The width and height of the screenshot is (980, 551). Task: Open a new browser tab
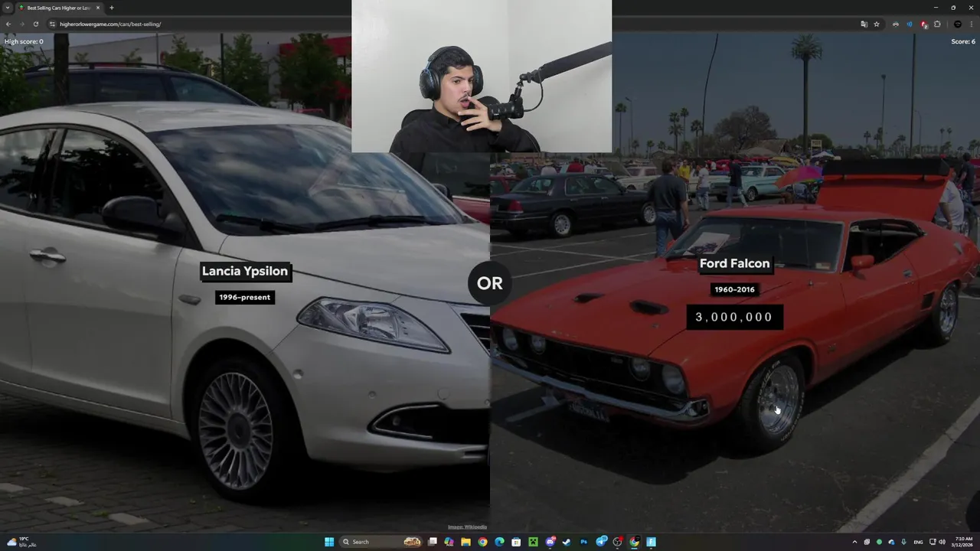(x=112, y=8)
